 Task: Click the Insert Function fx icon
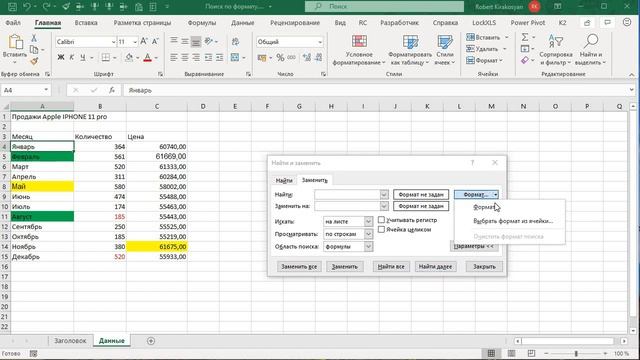[x=111, y=90]
